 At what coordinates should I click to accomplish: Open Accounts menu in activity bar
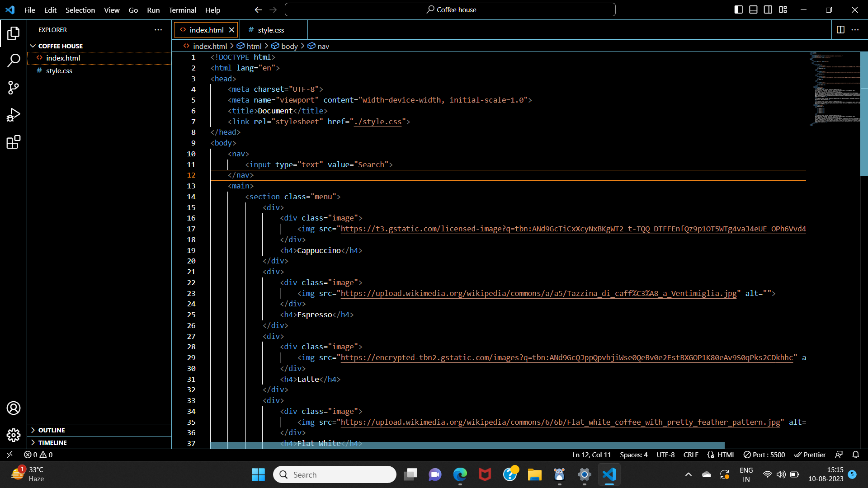[x=14, y=408]
